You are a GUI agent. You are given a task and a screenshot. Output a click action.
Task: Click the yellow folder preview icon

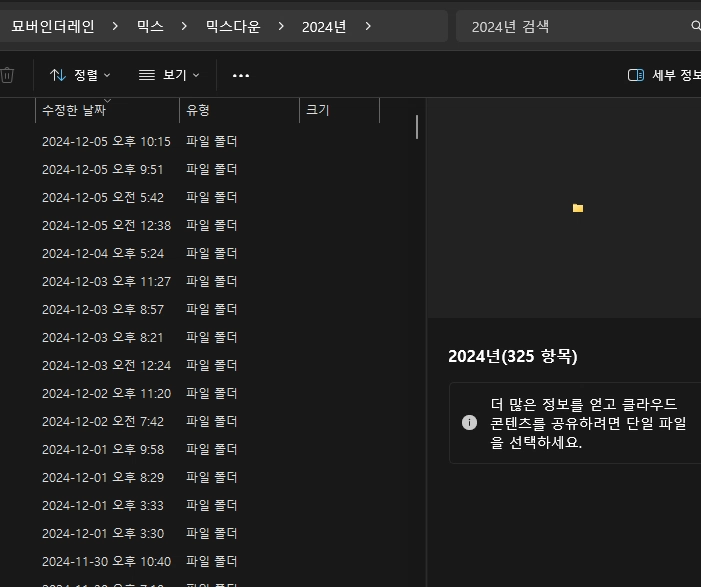(x=578, y=208)
